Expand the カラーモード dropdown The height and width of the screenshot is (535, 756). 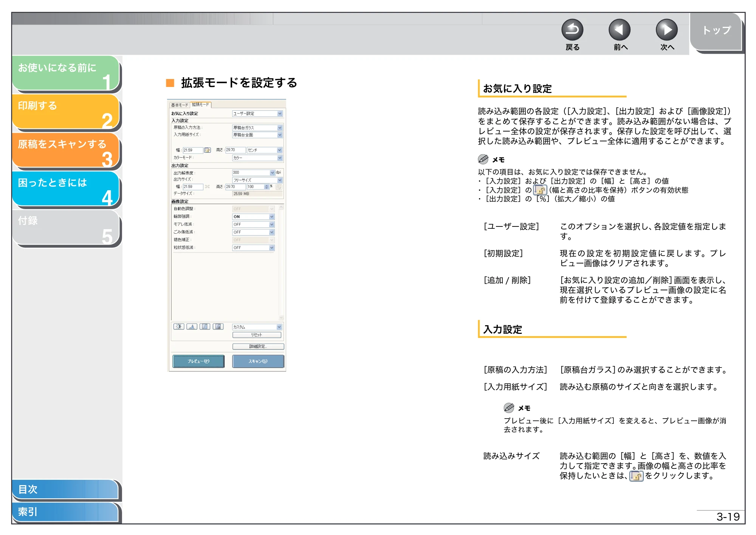pos(257,158)
